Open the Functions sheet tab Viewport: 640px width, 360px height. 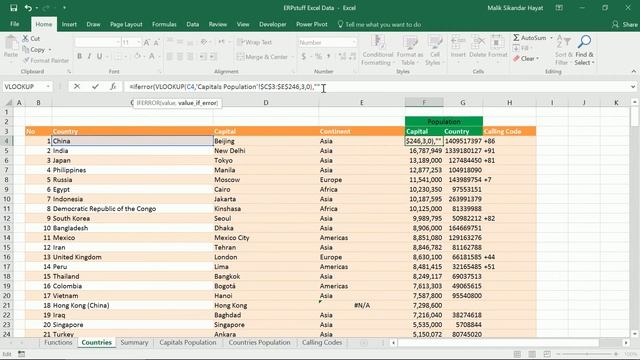58,342
